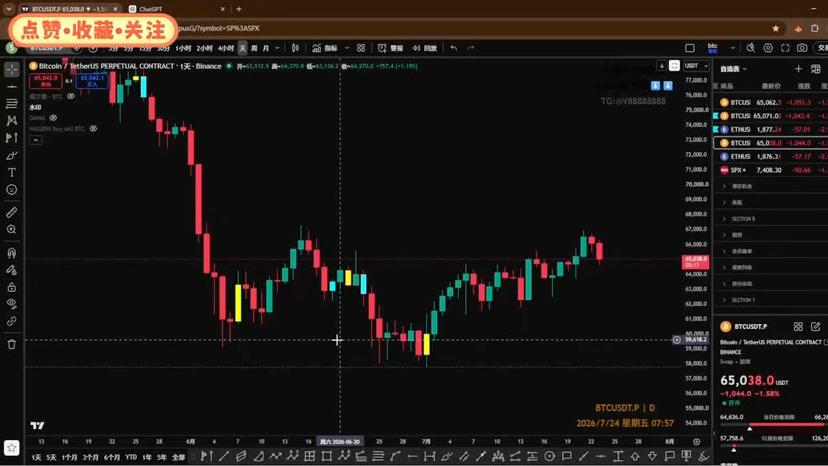The height and width of the screenshot is (466, 828).
Task: Select SPX row in watchlist
Action: (771, 170)
